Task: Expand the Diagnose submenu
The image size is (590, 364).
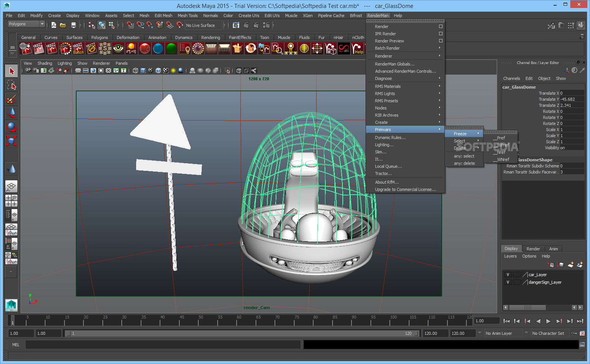Action: tap(405, 78)
